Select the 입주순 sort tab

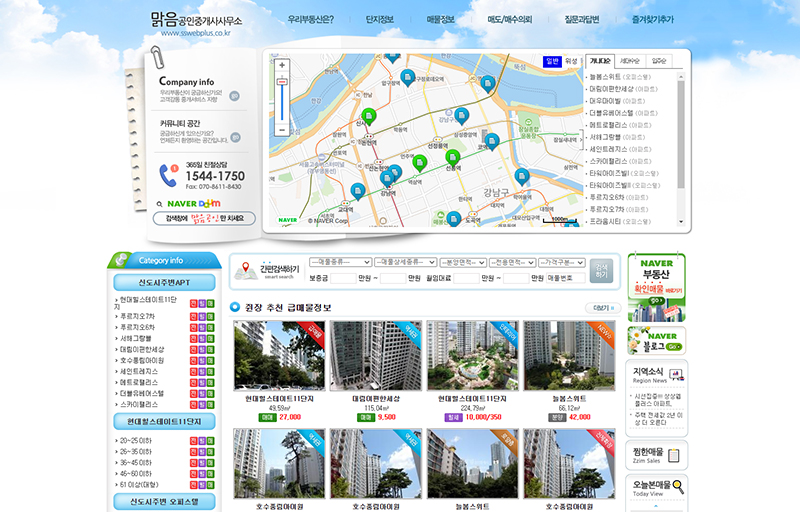659,61
